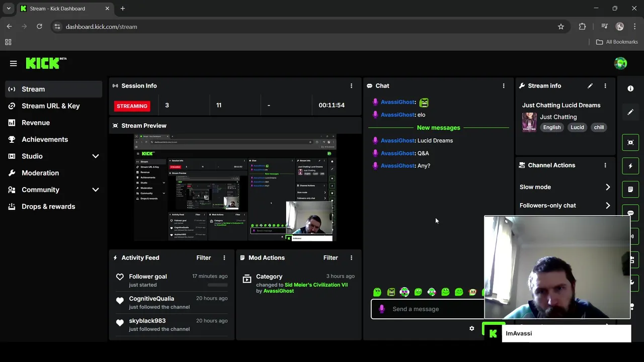Open the hamburger menu next to Kick logo

pyautogui.click(x=13, y=63)
